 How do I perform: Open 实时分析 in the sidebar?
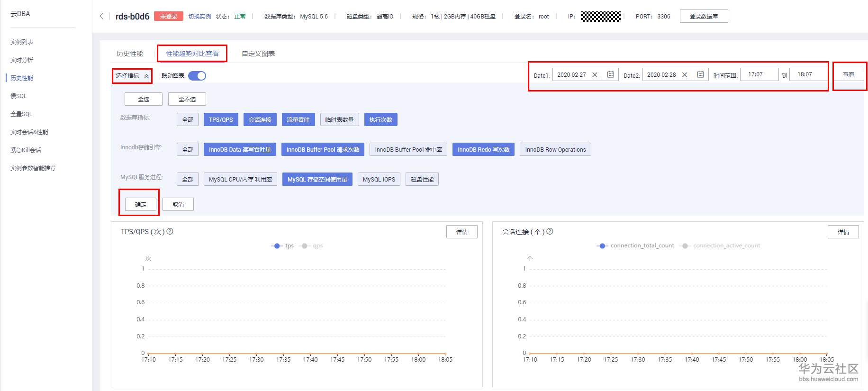coord(22,60)
